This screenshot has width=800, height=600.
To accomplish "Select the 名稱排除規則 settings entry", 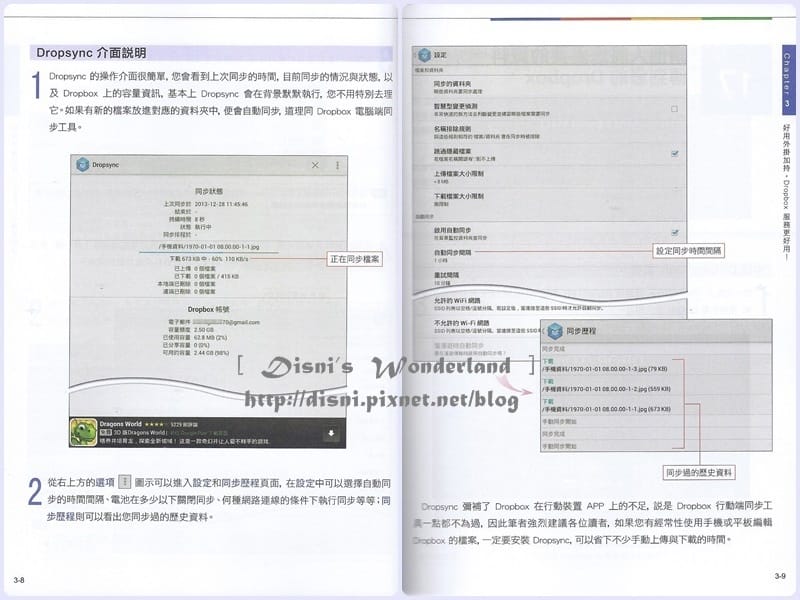I will tap(549, 132).
